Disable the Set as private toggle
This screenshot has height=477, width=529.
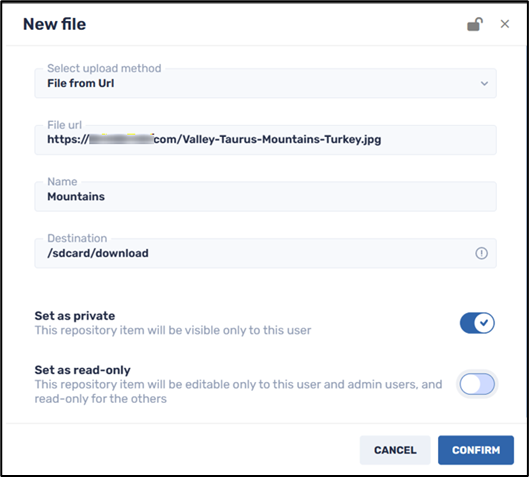[x=477, y=323]
